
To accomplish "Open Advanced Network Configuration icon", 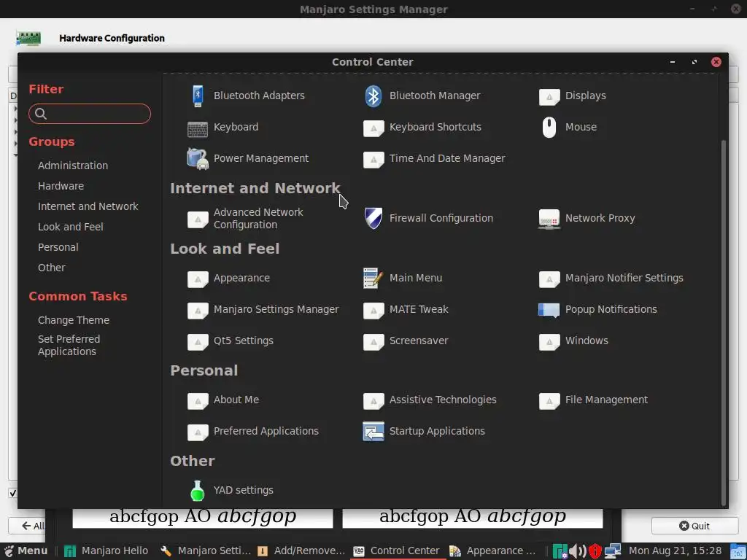I will coord(197,219).
